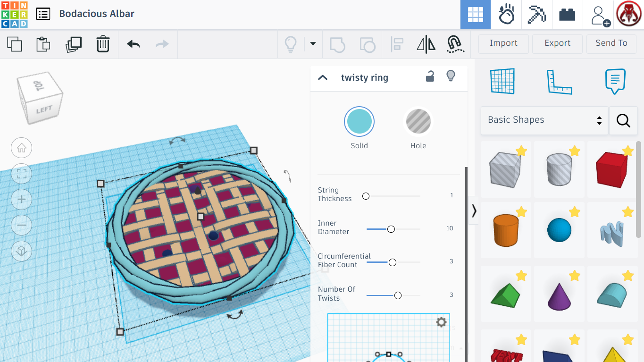Image resolution: width=644 pixels, height=362 pixels.
Task: Adjust the String Thickness slider
Action: click(x=366, y=196)
